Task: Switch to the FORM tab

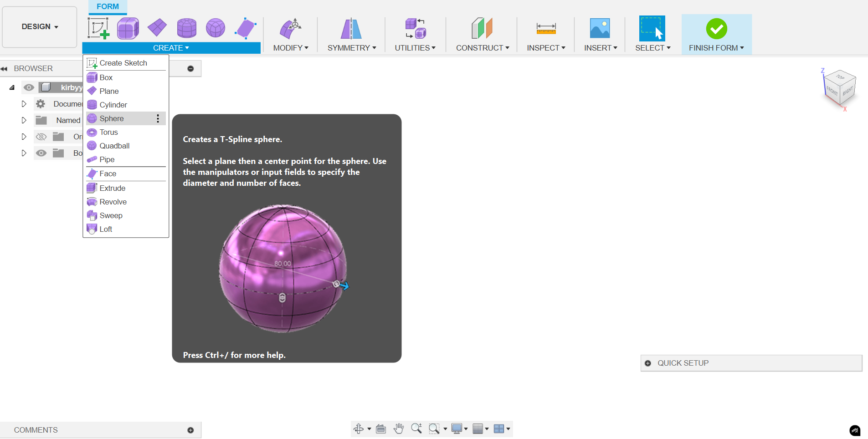Action: click(x=108, y=6)
